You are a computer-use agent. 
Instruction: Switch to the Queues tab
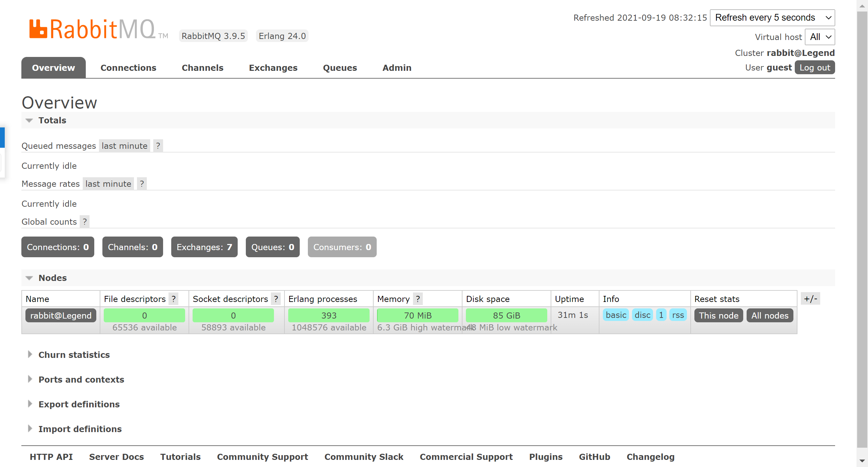click(340, 68)
